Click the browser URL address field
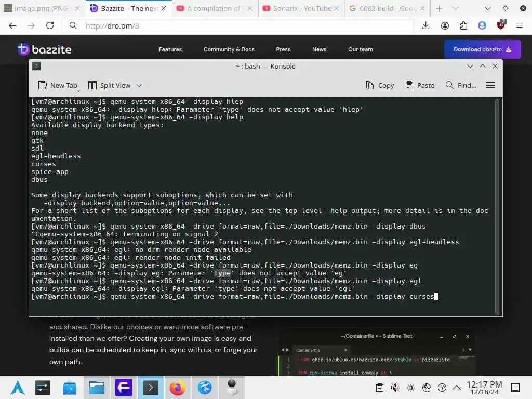This screenshot has height=399, width=532. [238, 26]
